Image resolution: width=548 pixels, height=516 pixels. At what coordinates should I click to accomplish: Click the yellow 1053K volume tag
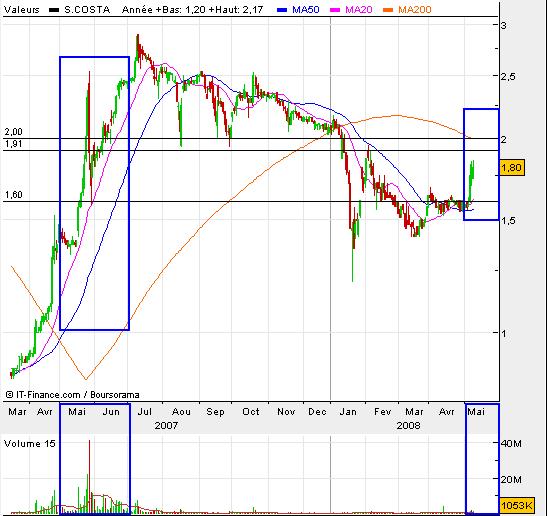tap(517, 505)
